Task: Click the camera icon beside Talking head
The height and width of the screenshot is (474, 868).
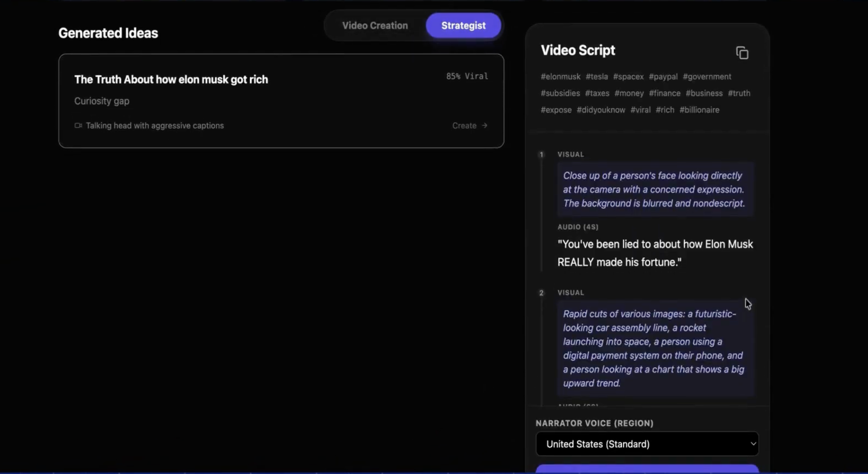Action: tap(78, 125)
